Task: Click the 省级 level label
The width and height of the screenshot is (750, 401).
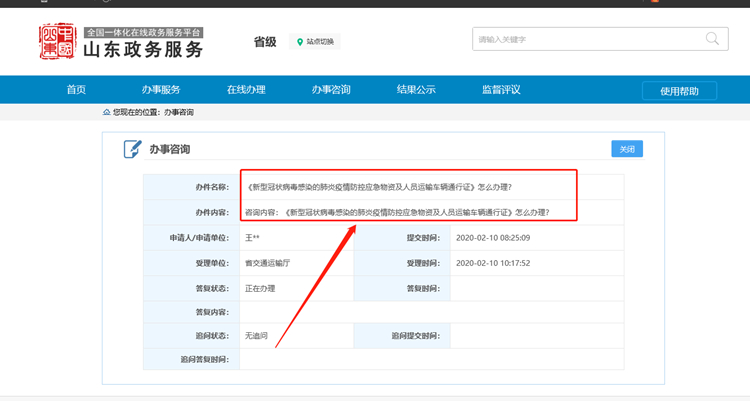Action: coord(264,41)
